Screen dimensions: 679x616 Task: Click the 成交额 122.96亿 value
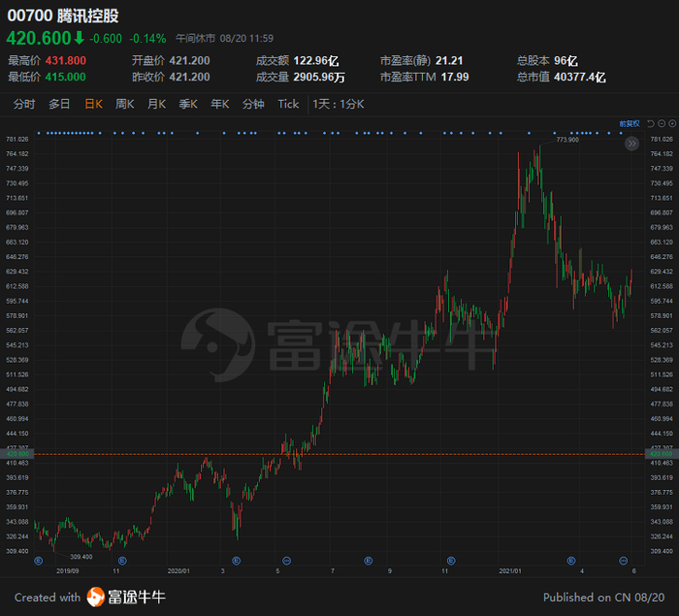[316, 60]
